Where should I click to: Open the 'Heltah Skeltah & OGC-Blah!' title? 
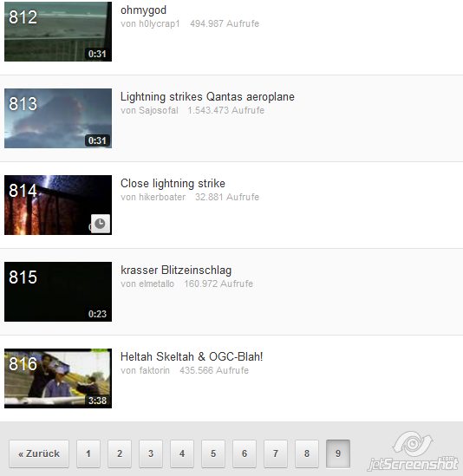tap(192, 356)
